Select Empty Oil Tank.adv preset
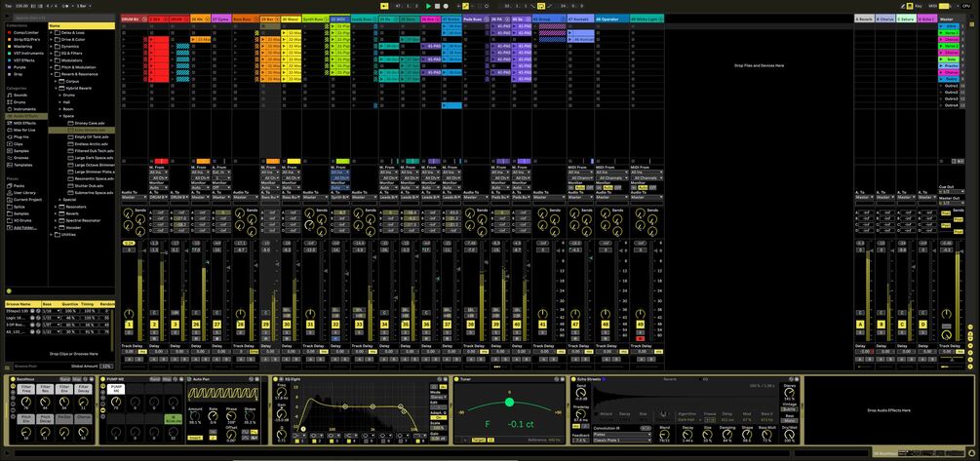 click(x=92, y=136)
